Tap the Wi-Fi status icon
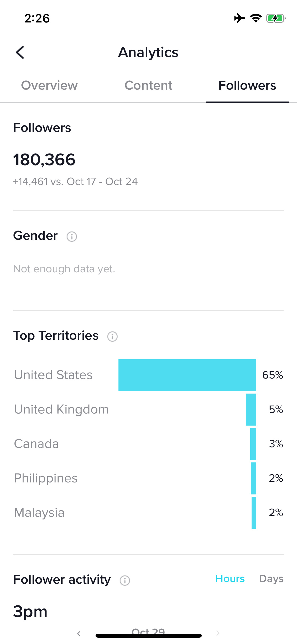297x644 pixels. point(256,18)
